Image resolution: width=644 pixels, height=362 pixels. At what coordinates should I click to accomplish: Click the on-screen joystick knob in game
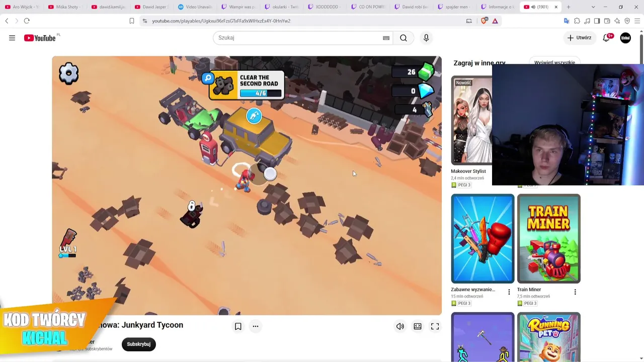tap(270, 174)
